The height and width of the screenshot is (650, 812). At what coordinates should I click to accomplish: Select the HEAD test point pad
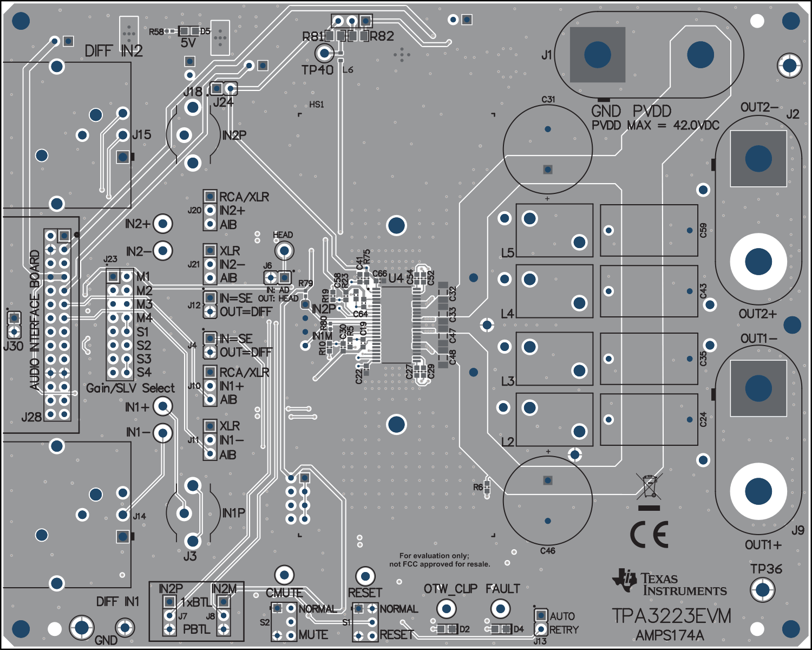[284, 251]
